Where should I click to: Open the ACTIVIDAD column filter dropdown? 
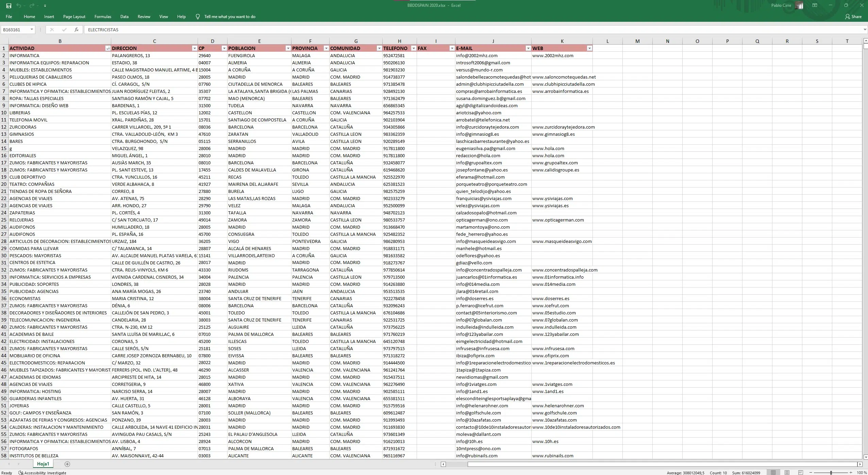tap(108, 48)
